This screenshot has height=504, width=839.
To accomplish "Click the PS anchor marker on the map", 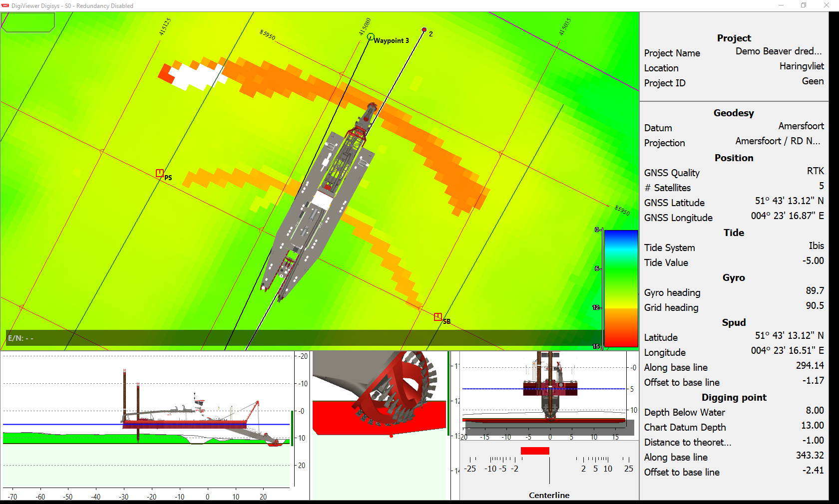I will (x=159, y=173).
